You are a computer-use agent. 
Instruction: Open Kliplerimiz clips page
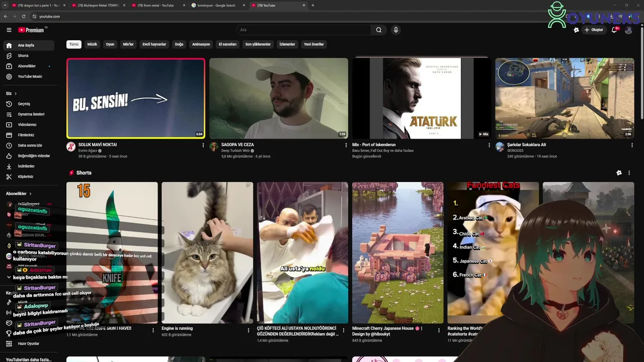(x=28, y=177)
